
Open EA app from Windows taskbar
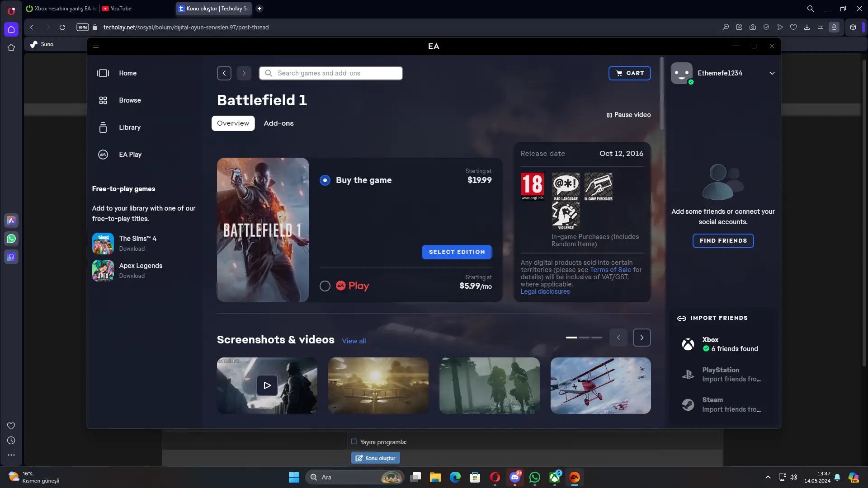(575, 477)
